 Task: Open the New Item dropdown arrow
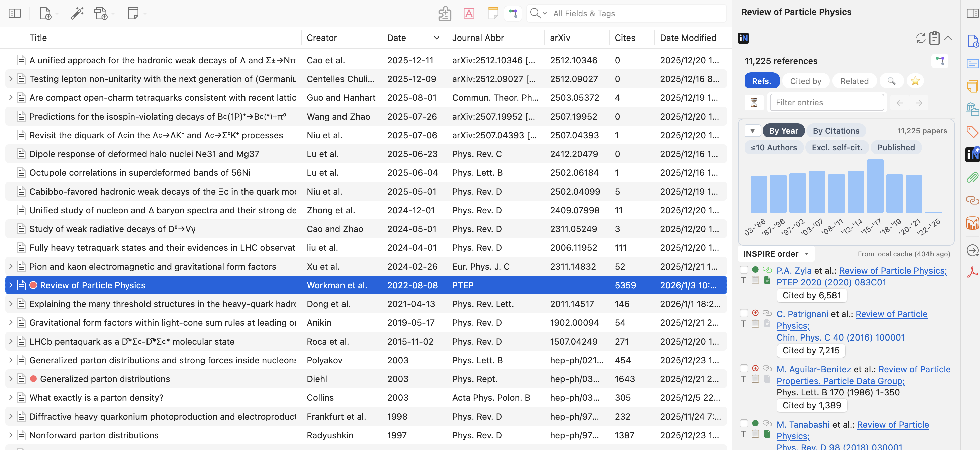click(x=57, y=14)
